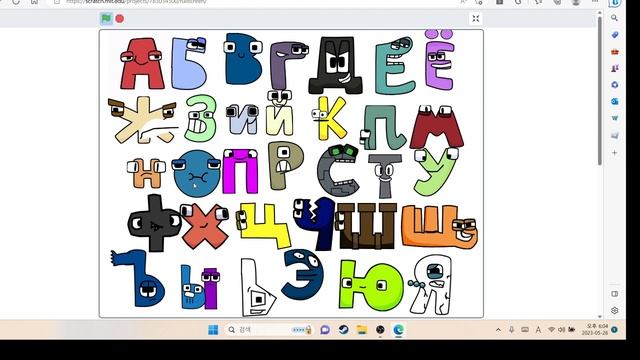Click the gray letter Т character
Screen dimensions: 640x360
coord(384,176)
